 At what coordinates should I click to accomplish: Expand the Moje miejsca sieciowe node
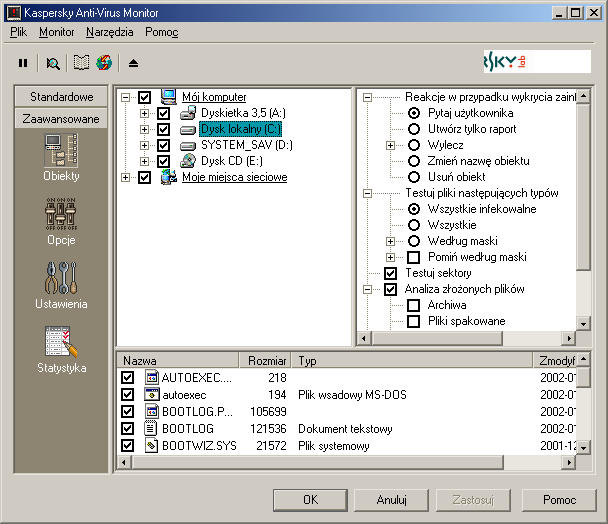click(125, 177)
